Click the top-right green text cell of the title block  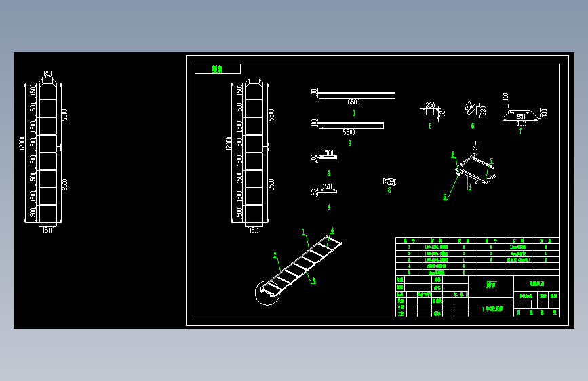[536, 284]
